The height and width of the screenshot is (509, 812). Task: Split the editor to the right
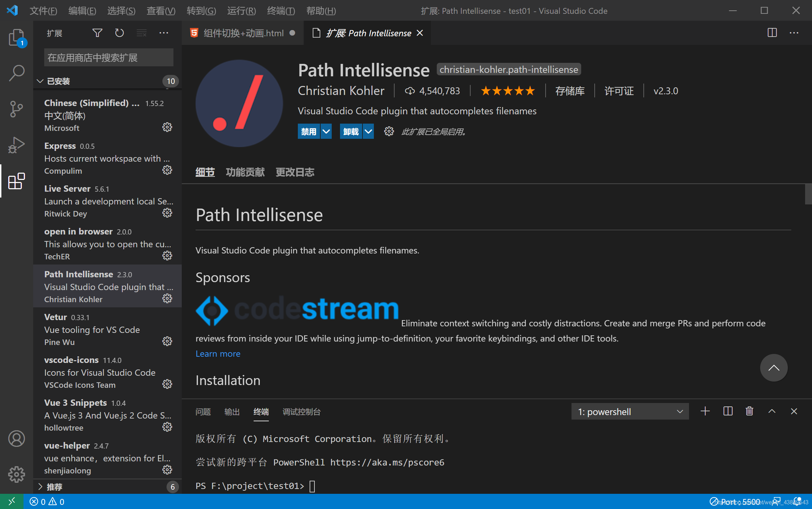click(772, 33)
